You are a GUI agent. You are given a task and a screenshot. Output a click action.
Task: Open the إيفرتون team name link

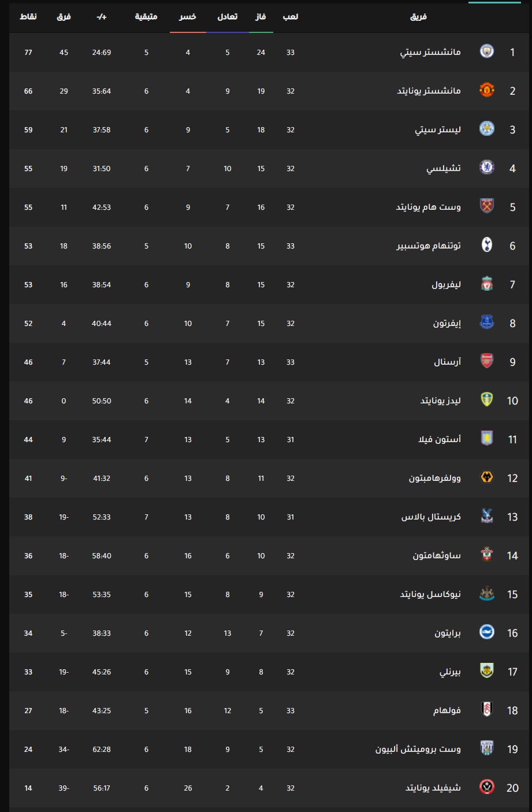447,324
